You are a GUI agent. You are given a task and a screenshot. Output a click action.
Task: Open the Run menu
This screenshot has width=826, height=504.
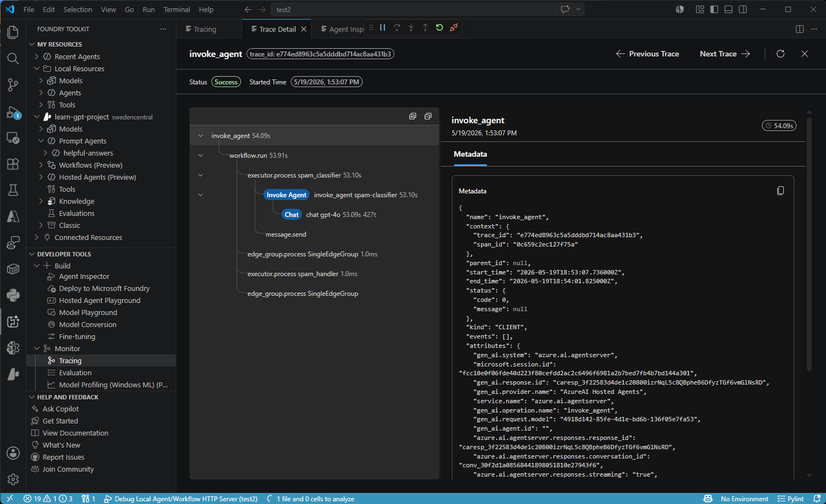148,9
